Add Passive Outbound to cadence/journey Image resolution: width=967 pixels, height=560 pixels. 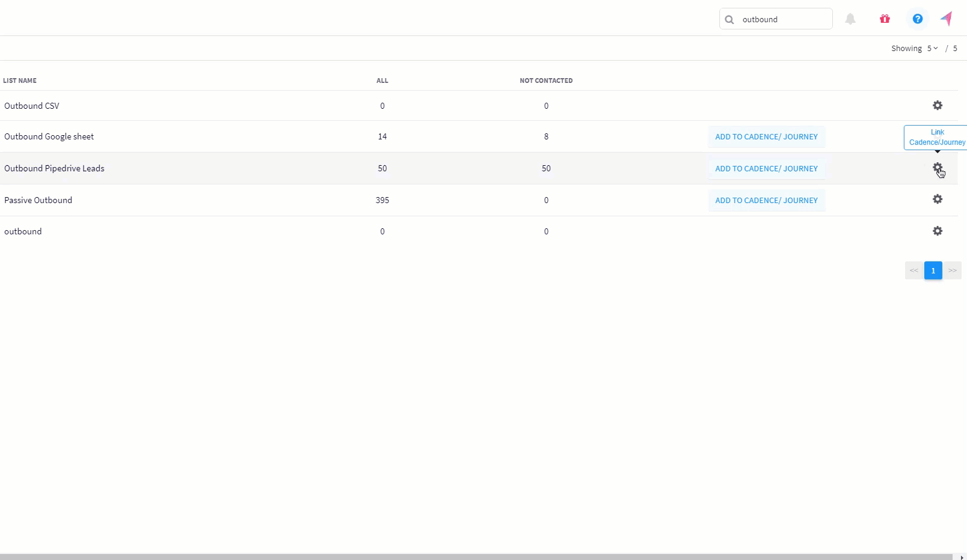coord(766,200)
